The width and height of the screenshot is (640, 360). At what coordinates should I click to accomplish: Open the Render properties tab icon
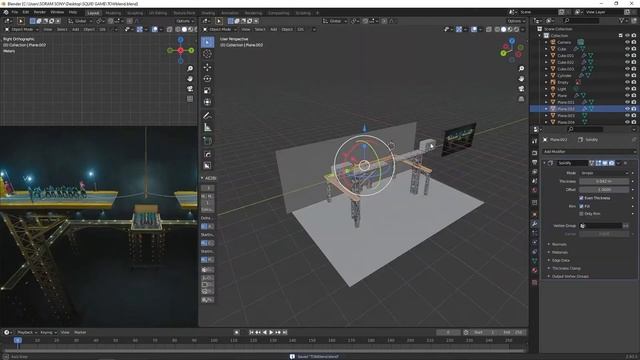(535, 153)
